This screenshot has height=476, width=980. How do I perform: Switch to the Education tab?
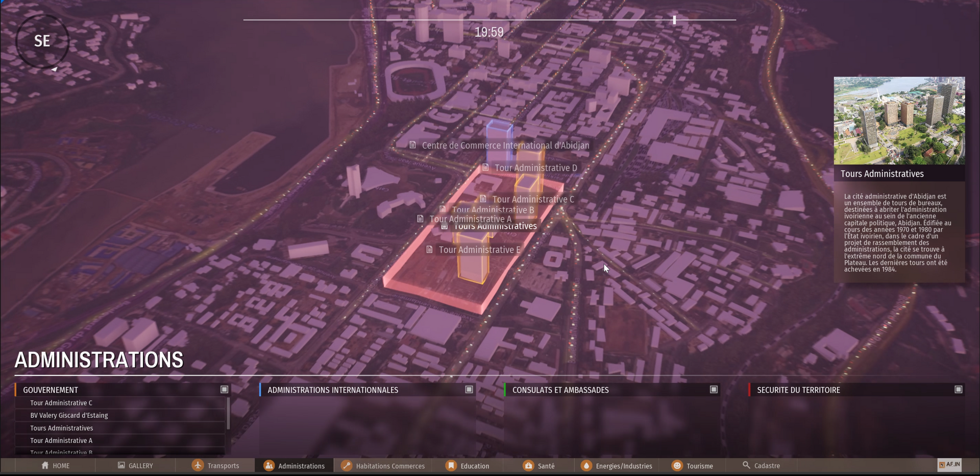pyautogui.click(x=468, y=465)
